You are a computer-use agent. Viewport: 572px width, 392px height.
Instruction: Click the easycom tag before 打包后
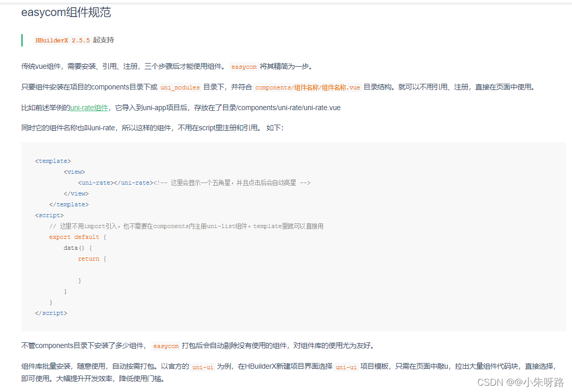pos(166,346)
